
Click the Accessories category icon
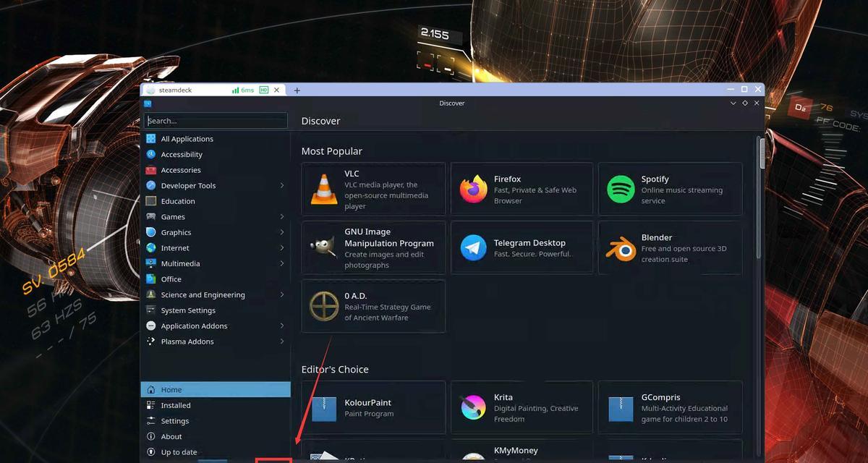[150, 170]
